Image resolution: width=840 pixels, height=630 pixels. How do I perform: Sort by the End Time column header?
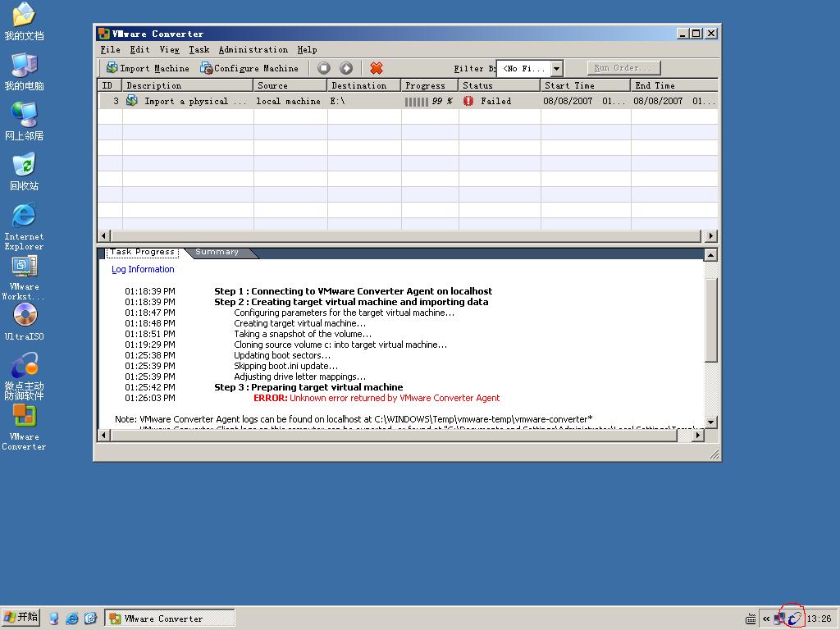click(674, 85)
